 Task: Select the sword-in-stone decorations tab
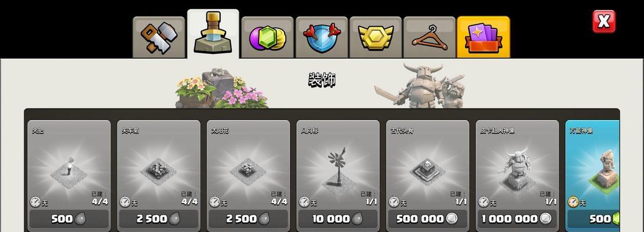[x=213, y=34]
